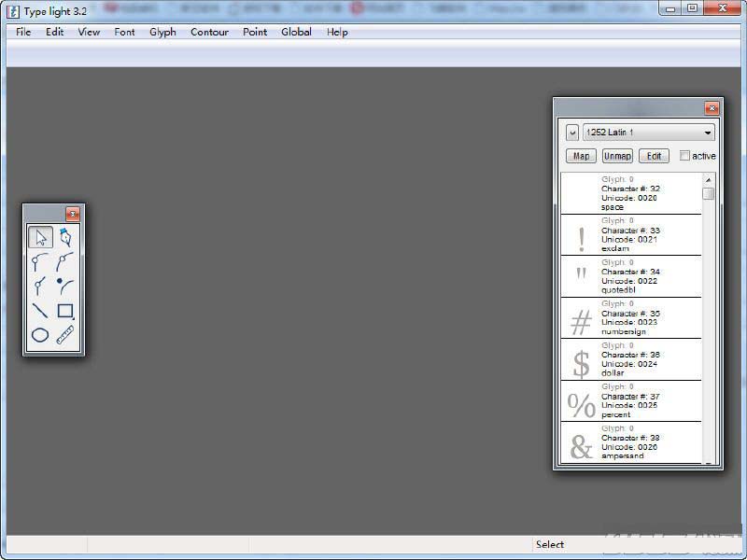This screenshot has height=560, width=747.
Task: Maximize the Type light window
Action: click(692, 8)
